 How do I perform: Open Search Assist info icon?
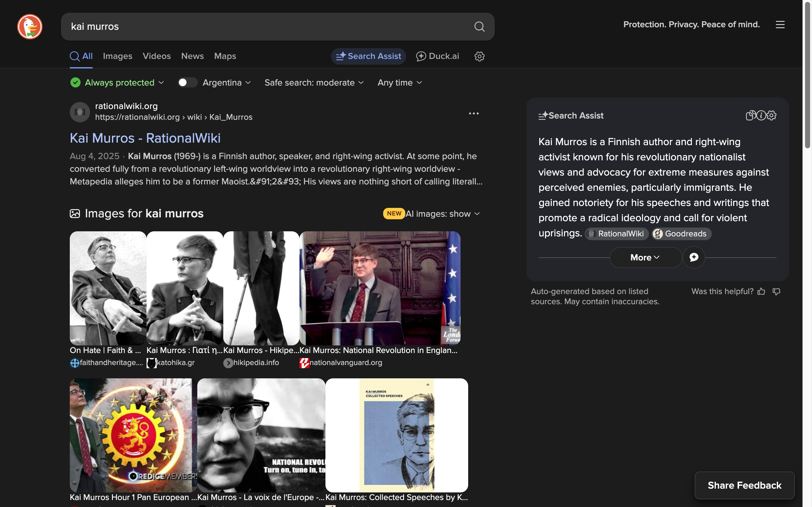[761, 115]
